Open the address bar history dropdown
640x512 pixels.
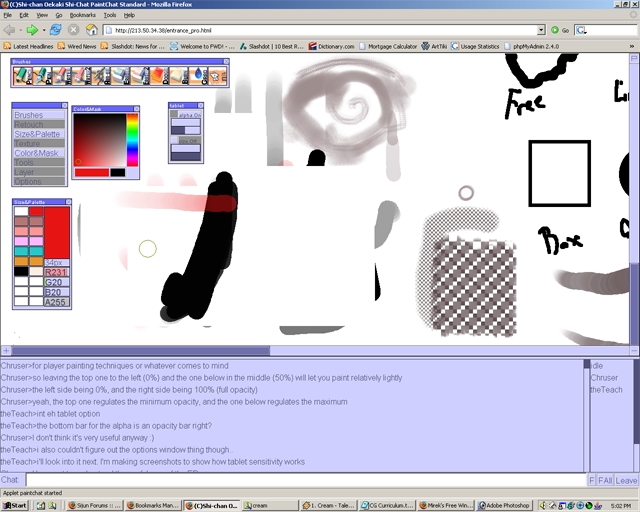(x=541, y=30)
